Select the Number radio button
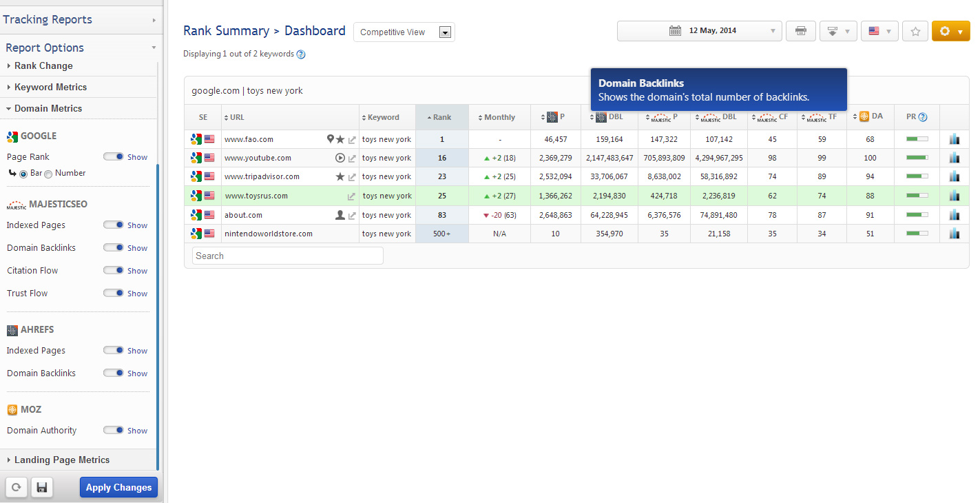Viewport: 980px width, 503px height. (x=48, y=174)
